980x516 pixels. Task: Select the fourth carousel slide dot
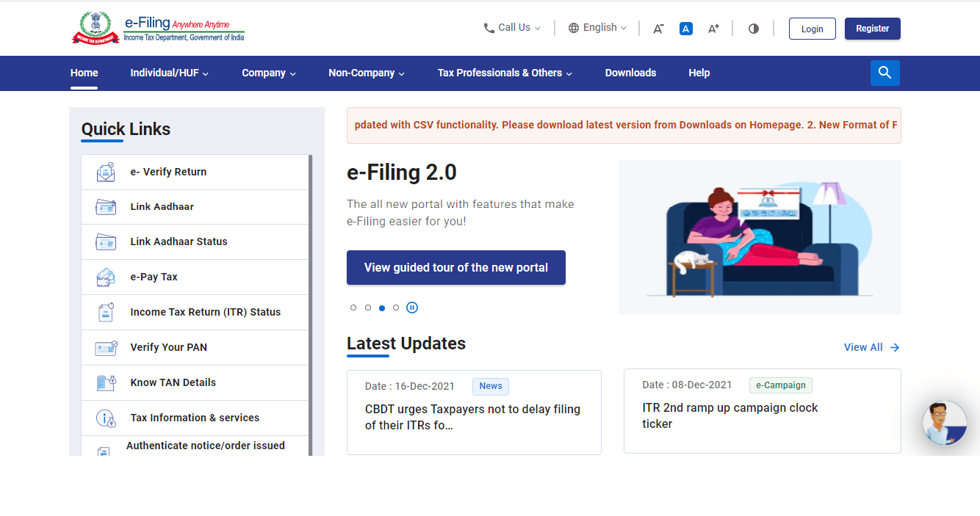tap(396, 308)
